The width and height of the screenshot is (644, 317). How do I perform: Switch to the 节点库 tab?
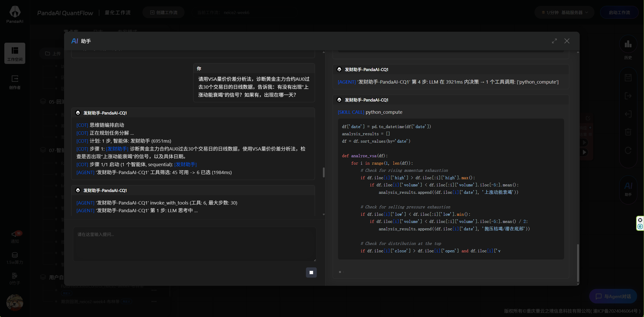point(71,31)
